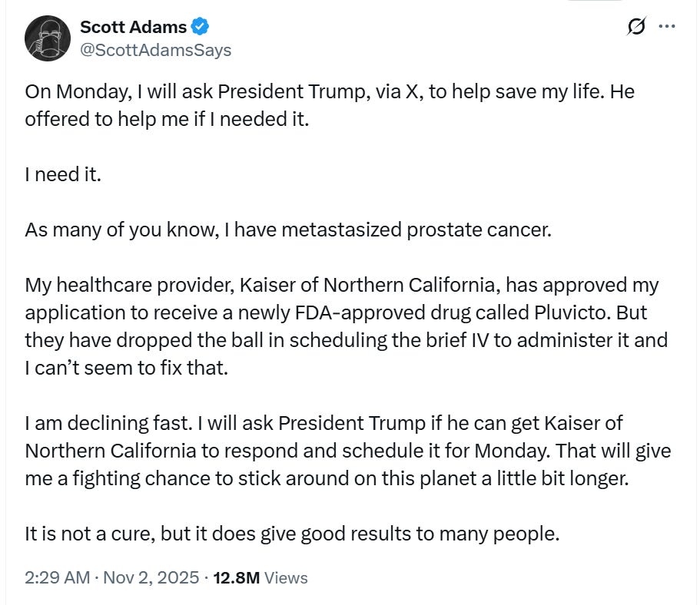
Task: Open the three-dot more options menu
Action: [x=667, y=27]
